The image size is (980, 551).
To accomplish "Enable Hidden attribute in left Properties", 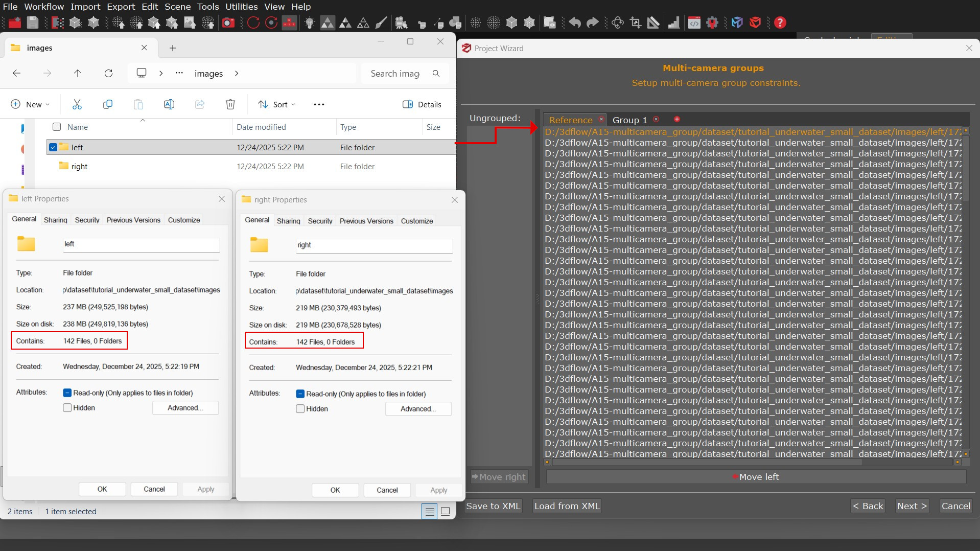I will click(x=67, y=408).
